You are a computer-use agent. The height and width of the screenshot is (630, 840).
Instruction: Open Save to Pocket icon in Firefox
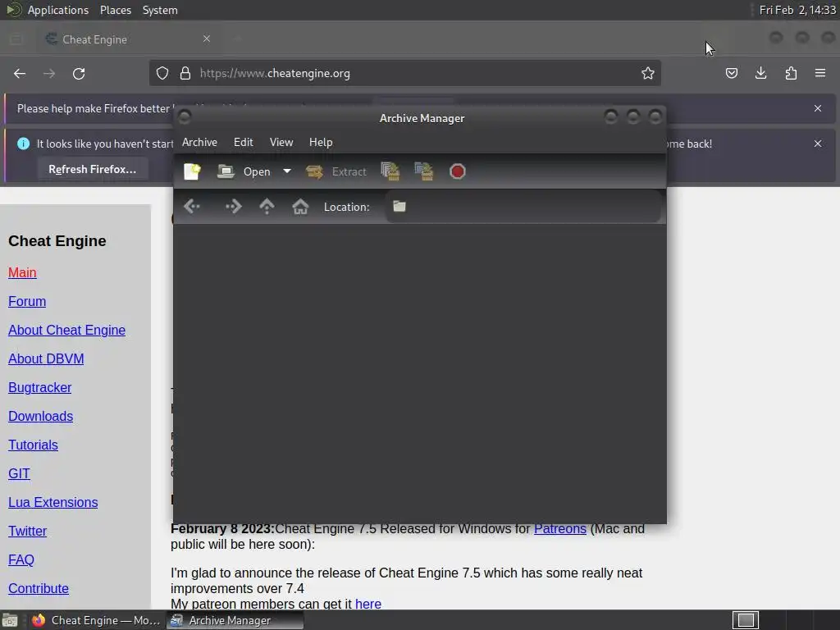pyautogui.click(x=731, y=73)
